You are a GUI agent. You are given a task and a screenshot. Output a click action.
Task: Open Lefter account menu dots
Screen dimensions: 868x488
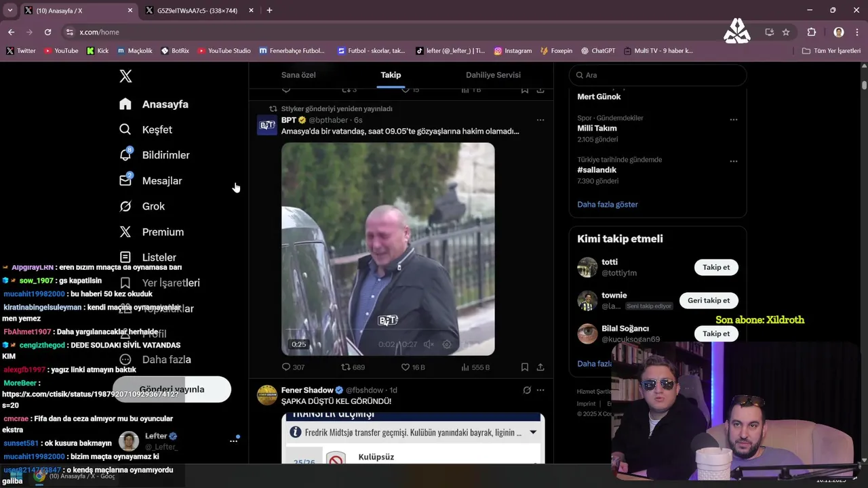pyautogui.click(x=233, y=441)
